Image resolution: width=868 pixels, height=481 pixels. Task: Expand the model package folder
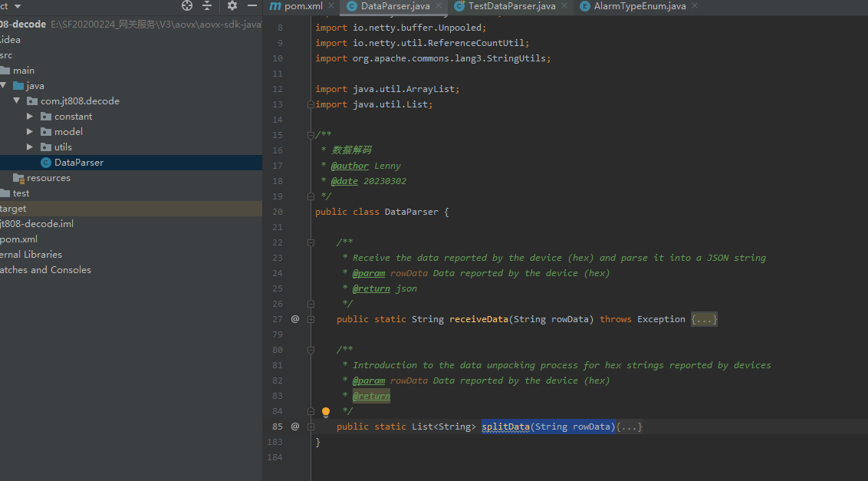pos(30,132)
